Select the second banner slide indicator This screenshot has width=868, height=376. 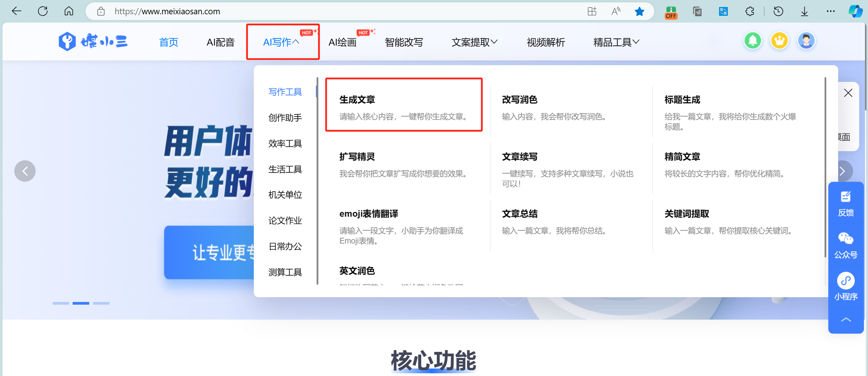point(81,303)
